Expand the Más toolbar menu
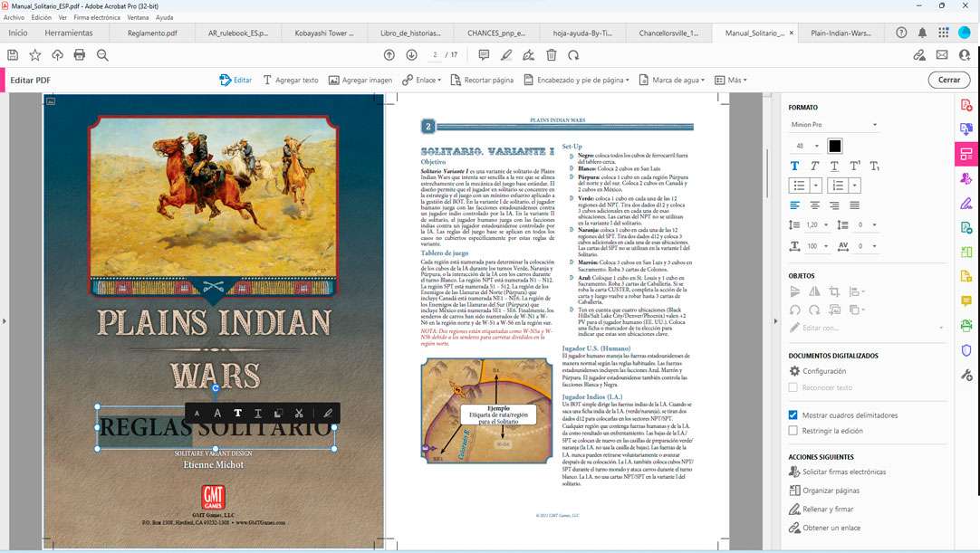The image size is (980, 553). coord(731,80)
